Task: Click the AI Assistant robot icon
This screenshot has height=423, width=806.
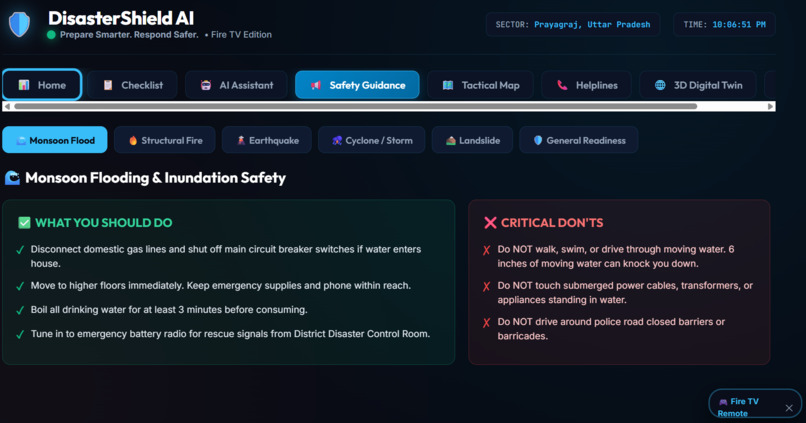Action: tap(206, 85)
